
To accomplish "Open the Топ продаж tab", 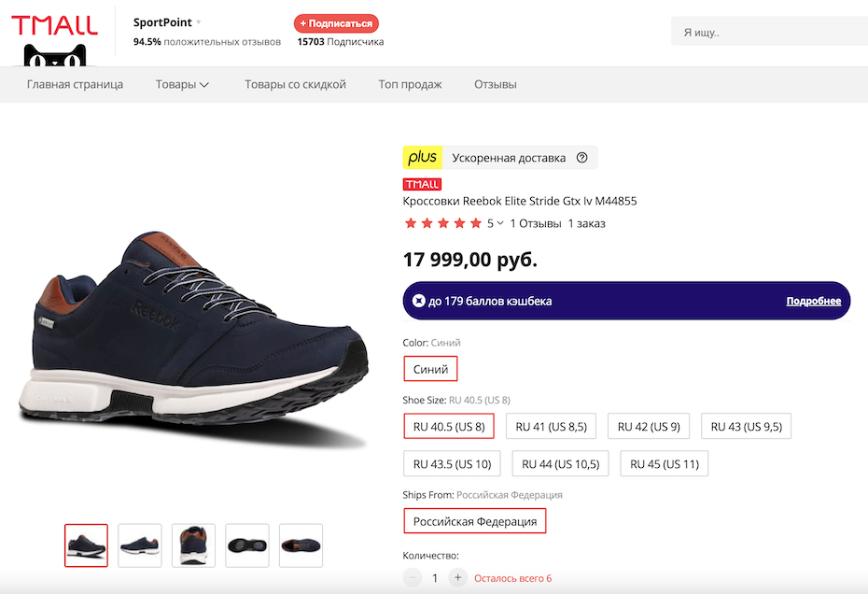I will click(410, 84).
